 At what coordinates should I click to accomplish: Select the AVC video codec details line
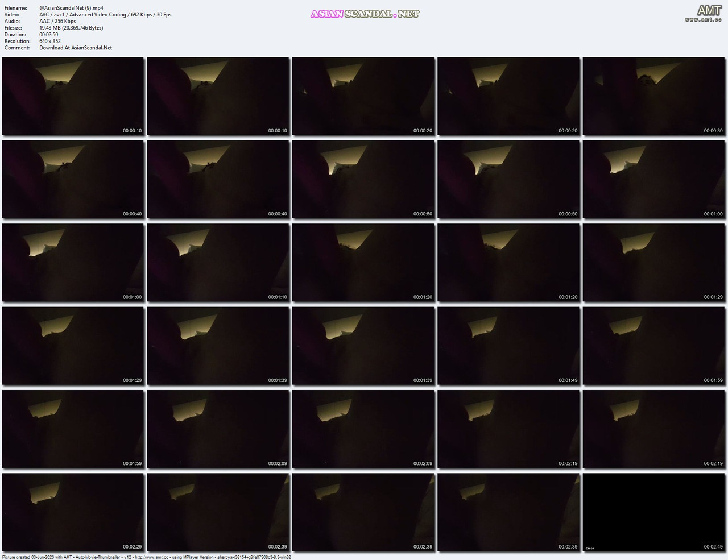pyautogui.click(x=105, y=15)
